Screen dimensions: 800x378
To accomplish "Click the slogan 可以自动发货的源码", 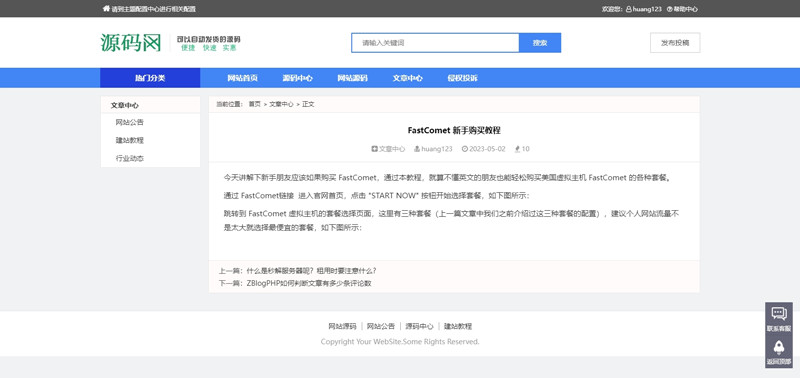I will click(208, 39).
